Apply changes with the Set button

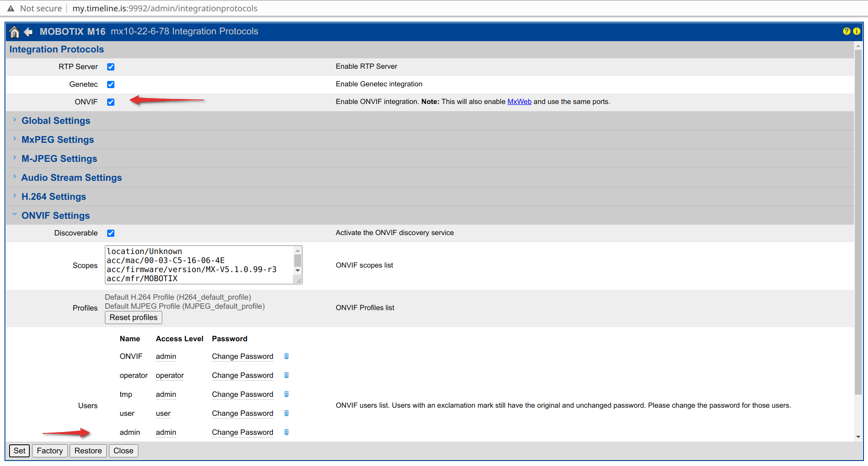[19, 451]
